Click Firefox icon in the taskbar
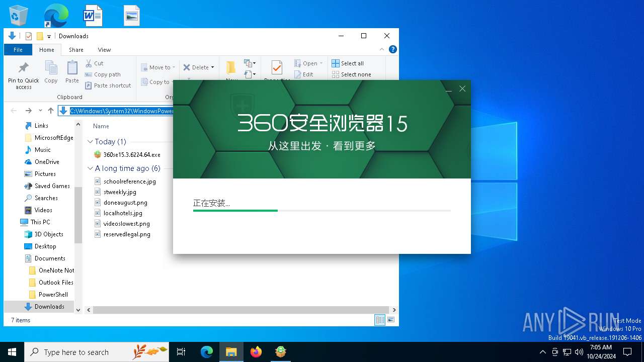Screen dimensions: 644x362 pos(256,352)
